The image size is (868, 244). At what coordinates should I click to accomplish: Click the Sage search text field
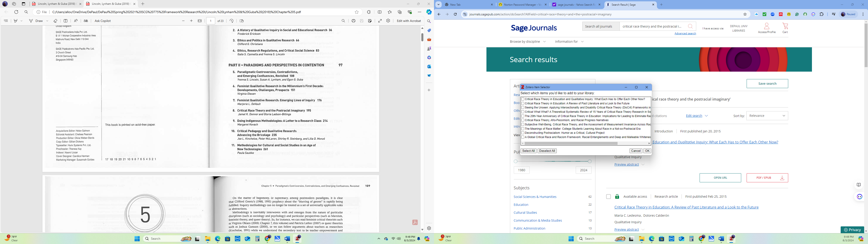point(653,26)
